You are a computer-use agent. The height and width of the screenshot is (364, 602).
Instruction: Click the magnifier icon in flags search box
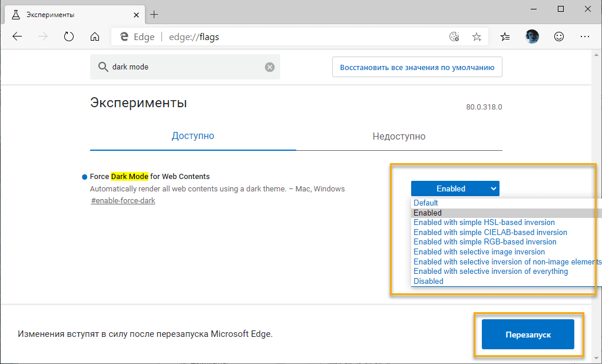[102, 67]
